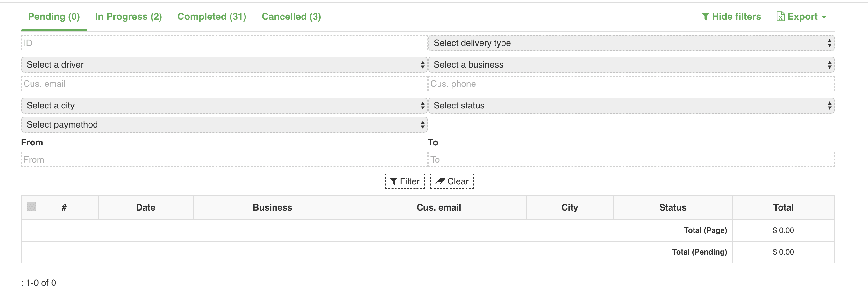Switch to the In Progress (2) tab
Screen dimensions: 868x303
(x=128, y=17)
